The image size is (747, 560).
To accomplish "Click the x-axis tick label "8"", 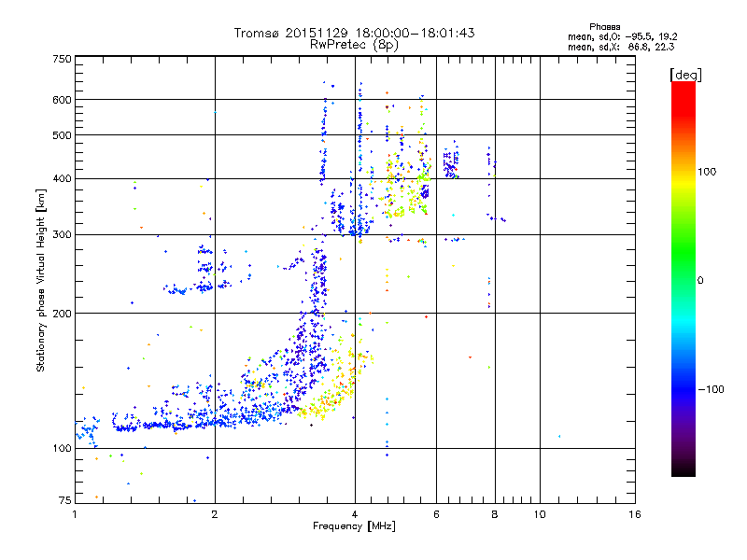I will coord(495,514).
